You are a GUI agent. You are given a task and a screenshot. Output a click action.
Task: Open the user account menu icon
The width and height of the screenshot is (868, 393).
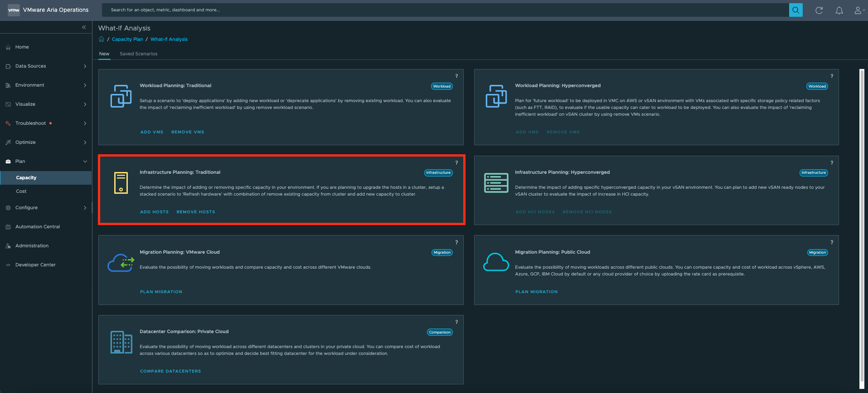(x=859, y=10)
